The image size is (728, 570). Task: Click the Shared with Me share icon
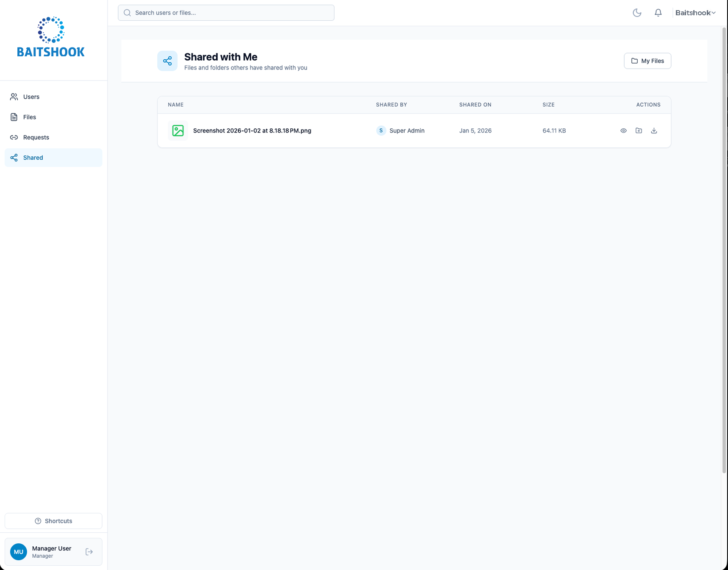[167, 61]
